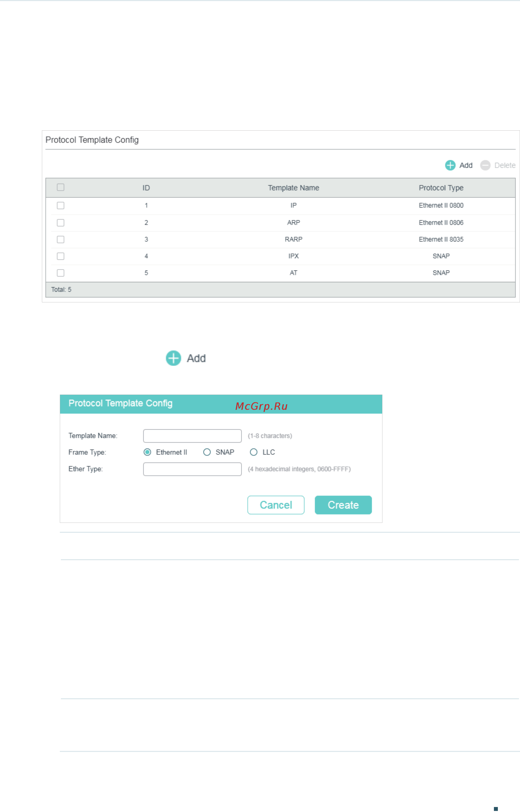The height and width of the screenshot is (812, 520).
Task: Click the IP template name cell
Action: (294, 205)
